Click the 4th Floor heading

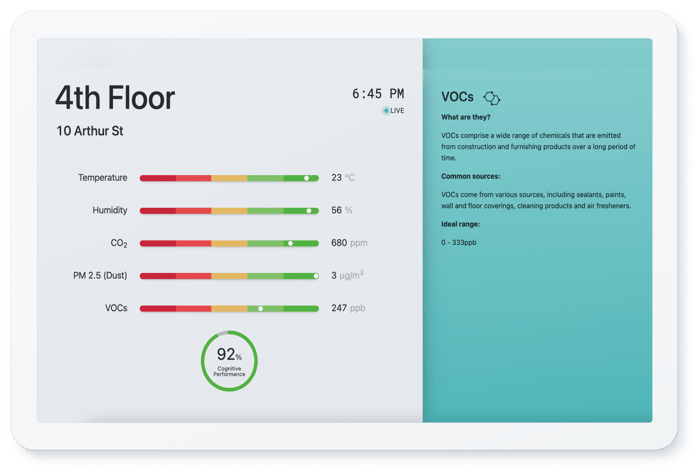click(x=115, y=98)
